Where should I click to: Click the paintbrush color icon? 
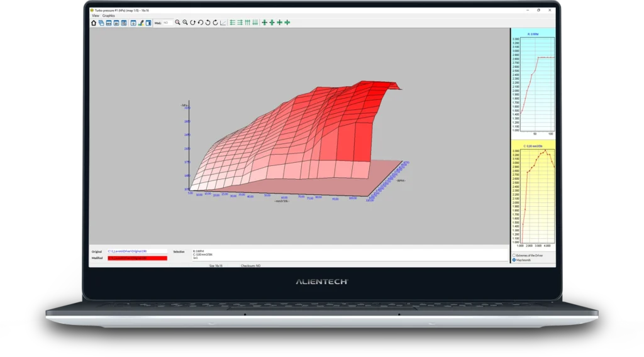(141, 23)
